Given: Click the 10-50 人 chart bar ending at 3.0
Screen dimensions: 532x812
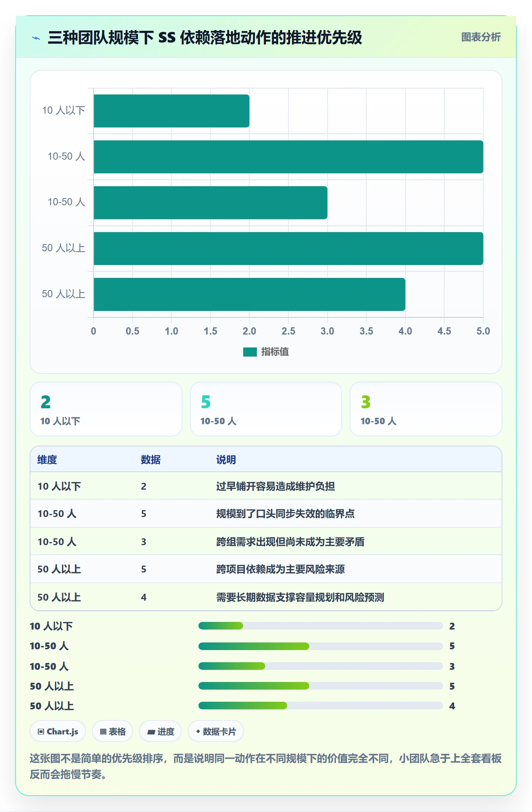Looking at the screenshot, I should click(x=211, y=203).
